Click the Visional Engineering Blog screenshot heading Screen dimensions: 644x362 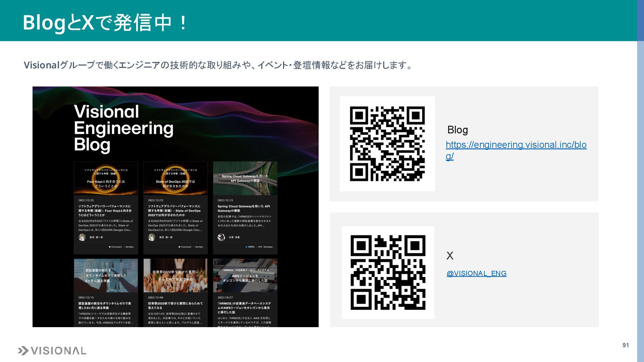(123, 128)
